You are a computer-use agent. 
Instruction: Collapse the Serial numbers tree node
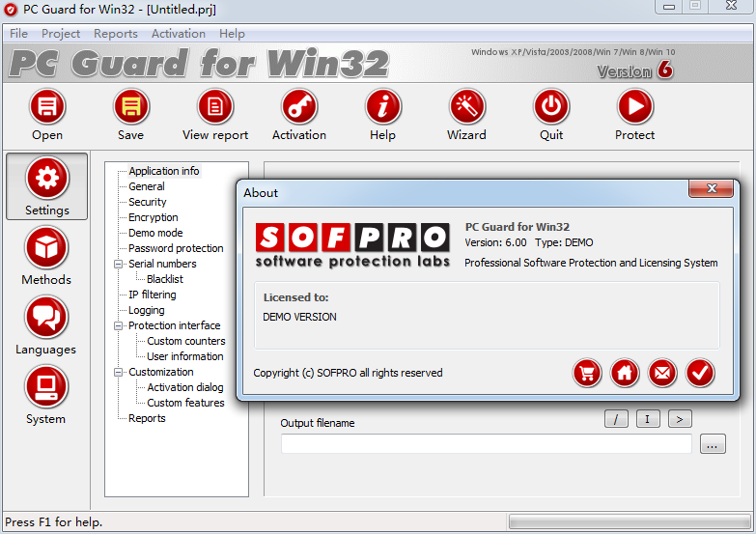(x=118, y=264)
